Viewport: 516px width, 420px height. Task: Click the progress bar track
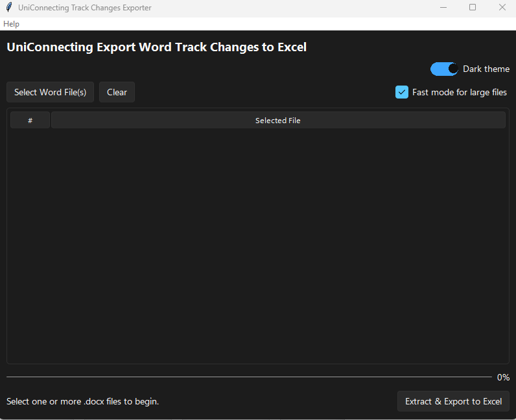tap(249, 377)
